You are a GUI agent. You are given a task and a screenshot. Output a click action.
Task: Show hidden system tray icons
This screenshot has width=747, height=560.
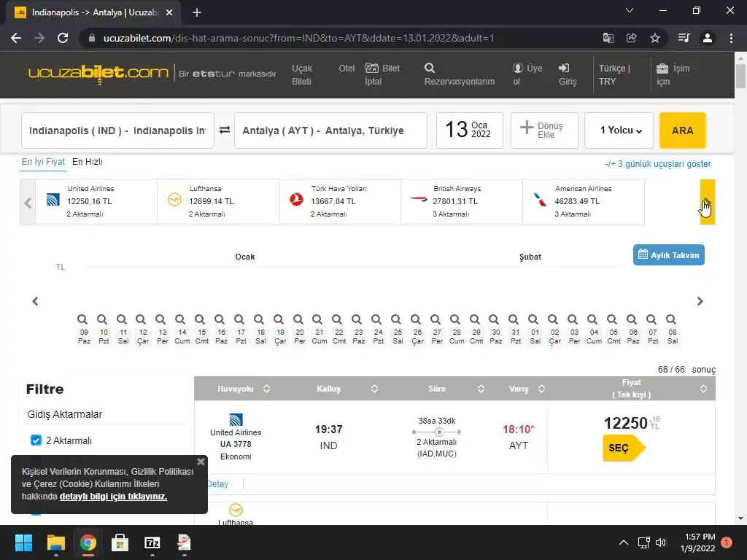pos(623,542)
